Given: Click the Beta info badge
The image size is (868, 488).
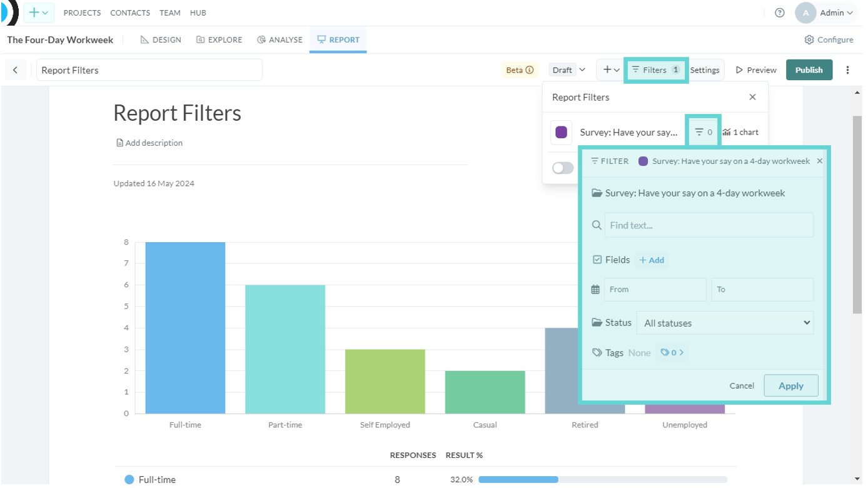Looking at the screenshot, I should [520, 70].
